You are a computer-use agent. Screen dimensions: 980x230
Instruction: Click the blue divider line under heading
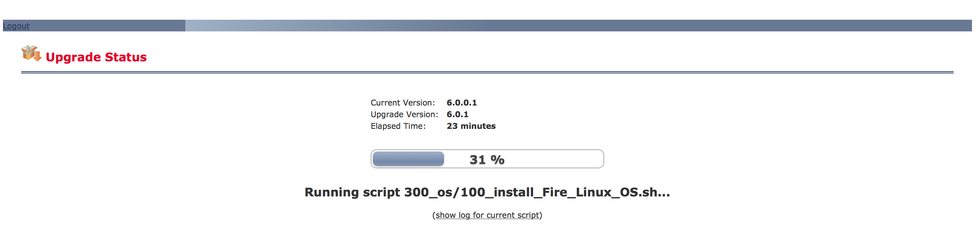click(487, 72)
